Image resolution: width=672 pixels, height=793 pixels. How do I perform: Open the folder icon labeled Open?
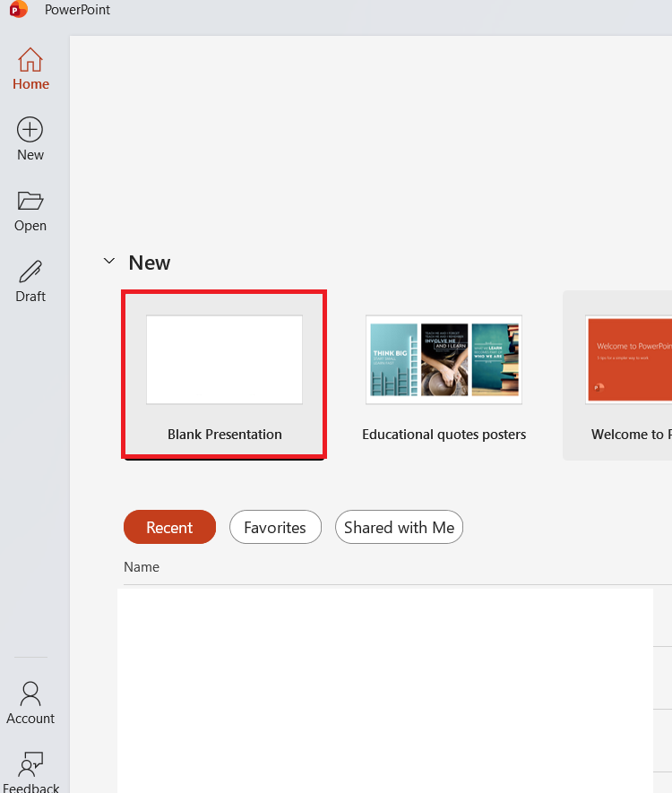30,201
